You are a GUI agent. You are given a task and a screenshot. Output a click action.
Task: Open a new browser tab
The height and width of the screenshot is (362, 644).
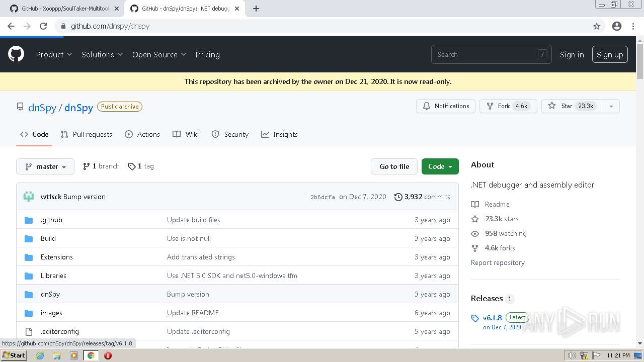pyautogui.click(x=256, y=9)
